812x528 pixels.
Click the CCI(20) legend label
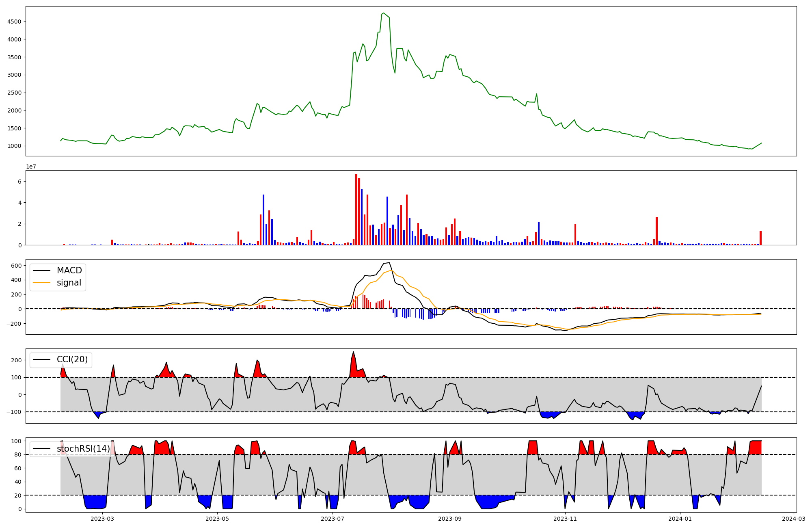click(x=72, y=359)
